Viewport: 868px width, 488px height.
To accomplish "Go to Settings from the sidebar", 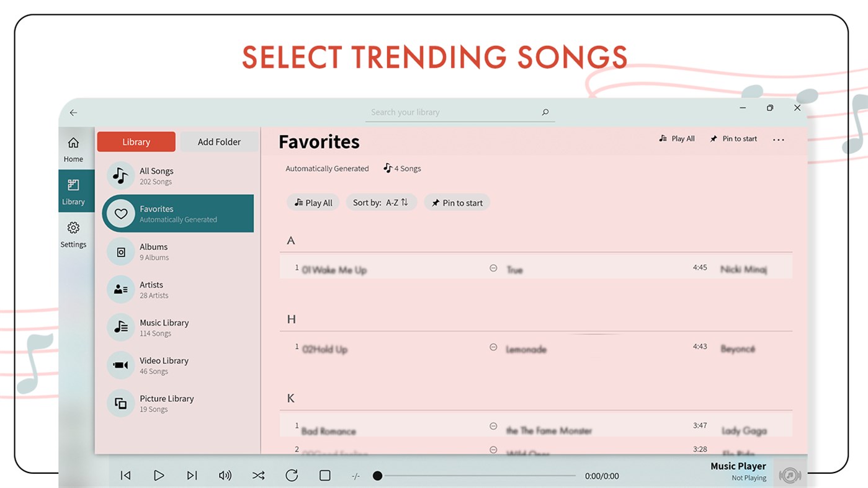I will [x=73, y=234].
